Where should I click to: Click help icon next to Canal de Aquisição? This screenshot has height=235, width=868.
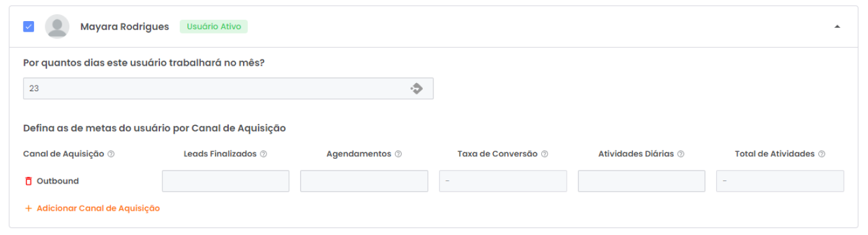[111, 154]
